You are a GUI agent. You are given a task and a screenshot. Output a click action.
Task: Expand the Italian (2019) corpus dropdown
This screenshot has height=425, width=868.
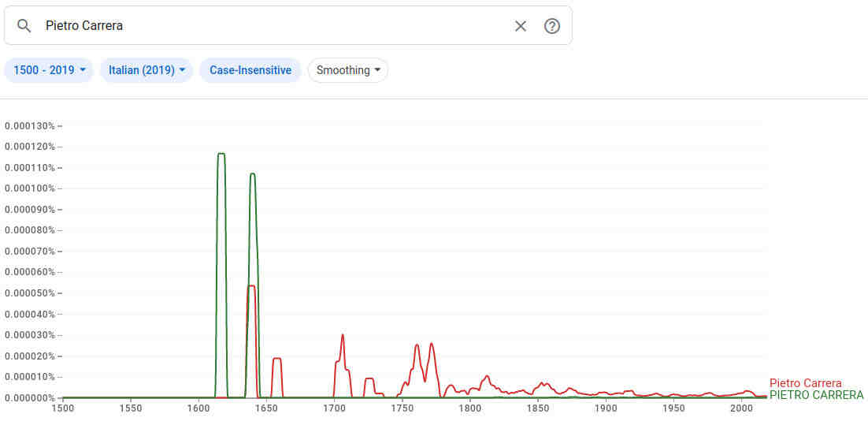point(147,70)
